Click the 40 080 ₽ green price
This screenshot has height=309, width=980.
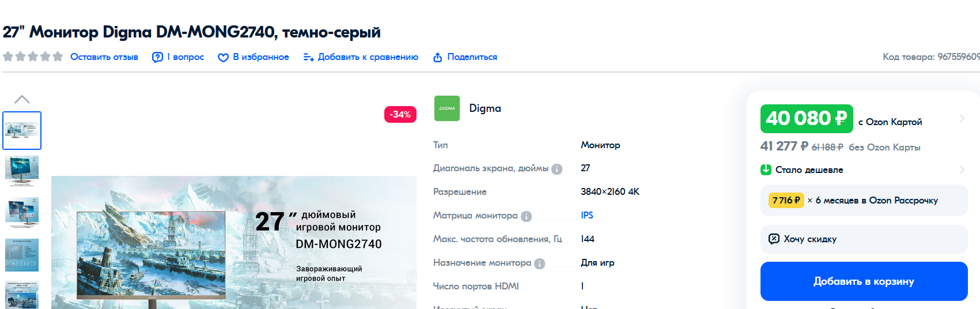click(x=807, y=118)
